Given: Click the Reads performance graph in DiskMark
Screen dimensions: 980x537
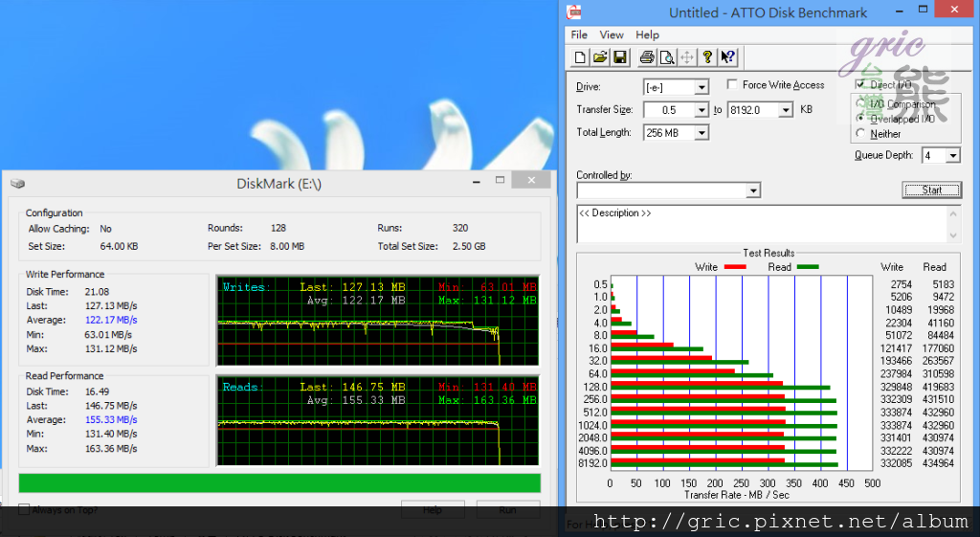Looking at the screenshot, I should (377, 420).
